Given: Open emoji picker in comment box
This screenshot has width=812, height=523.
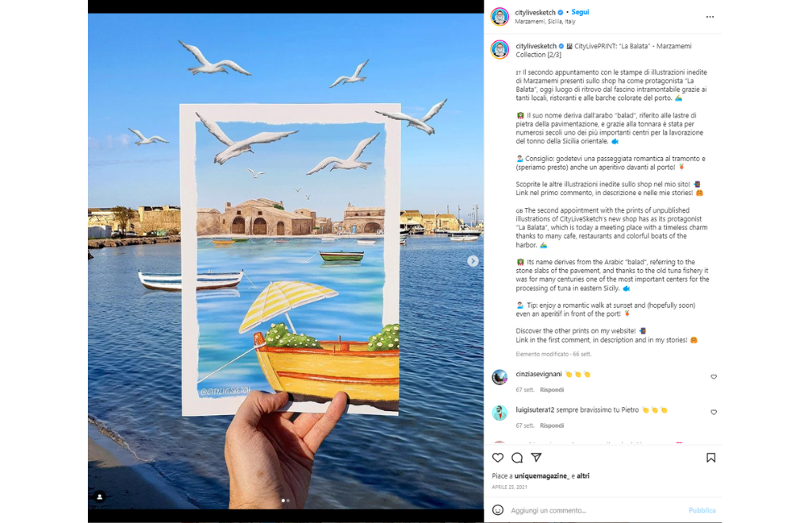Looking at the screenshot, I should tap(498, 510).
